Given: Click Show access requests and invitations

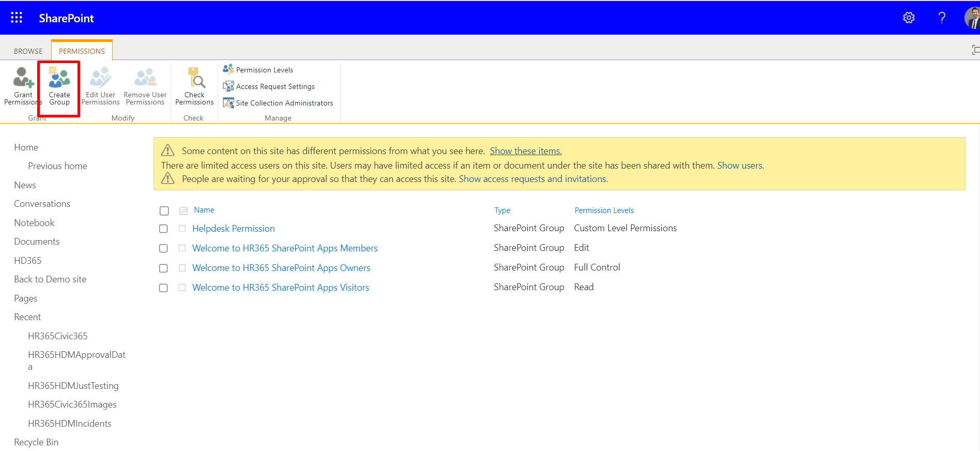Looking at the screenshot, I should coord(533,179).
